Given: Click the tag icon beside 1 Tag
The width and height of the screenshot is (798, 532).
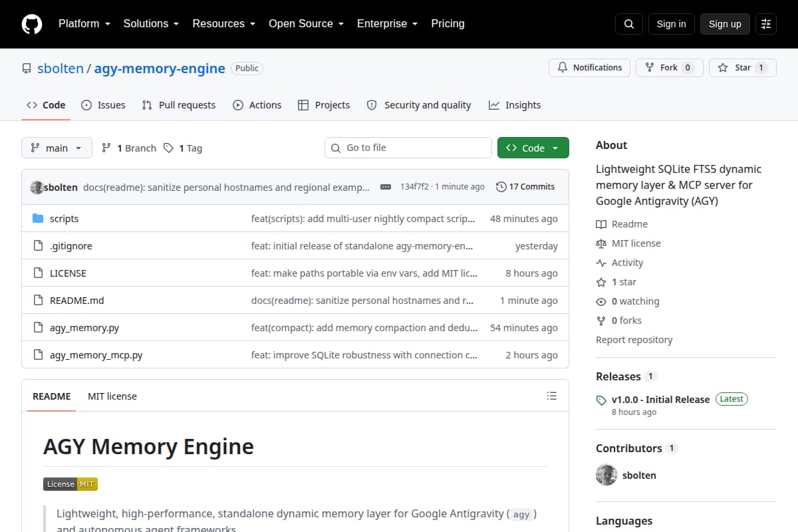Looking at the screenshot, I should click(169, 148).
